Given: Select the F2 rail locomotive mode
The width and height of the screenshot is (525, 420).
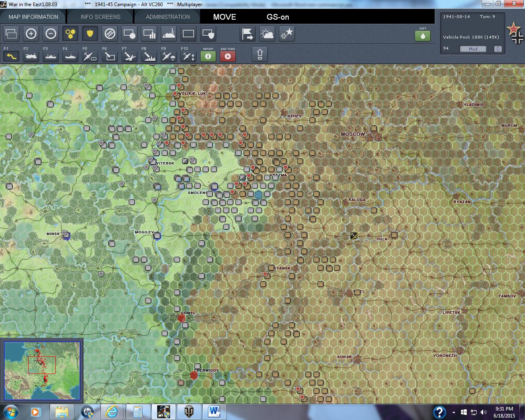Looking at the screenshot, I should click(x=31, y=56).
